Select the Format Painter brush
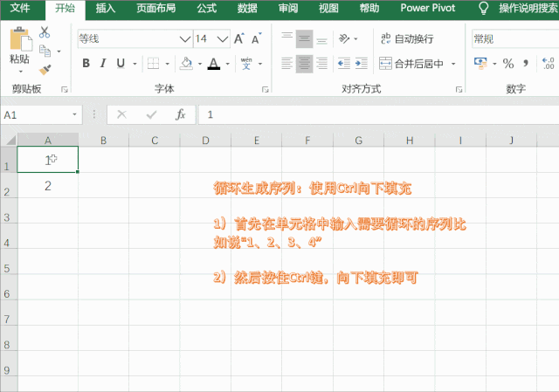The image size is (559, 392). [45, 70]
